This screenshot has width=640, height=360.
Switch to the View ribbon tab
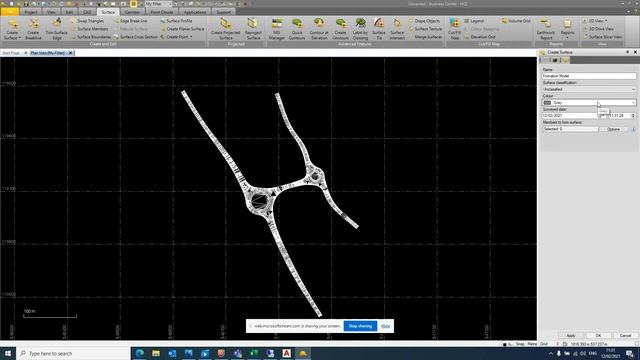click(51, 12)
